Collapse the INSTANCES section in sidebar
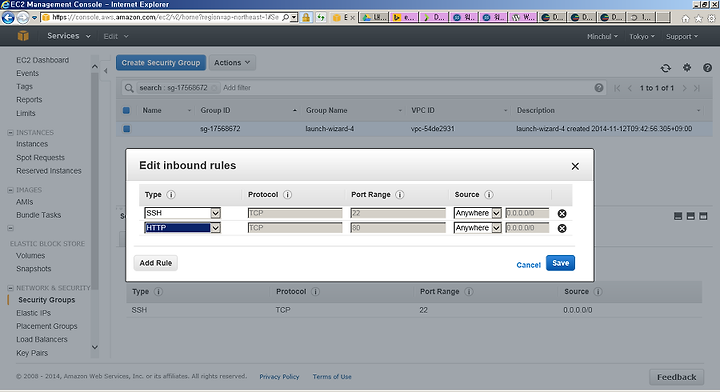Viewport: 720px width, 392px height. tap(10, 133)
